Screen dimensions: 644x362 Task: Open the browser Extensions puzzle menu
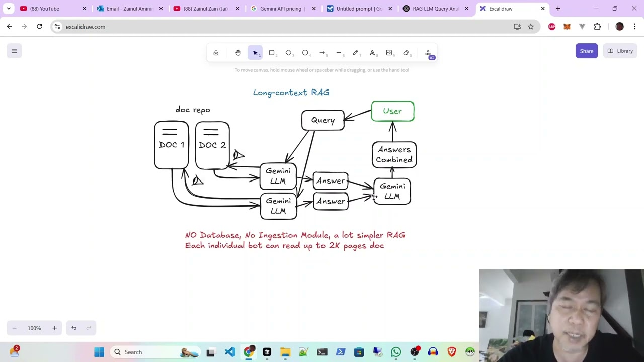[597, 27]
